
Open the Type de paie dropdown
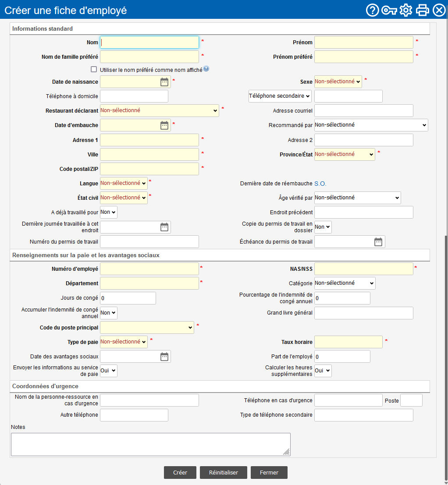coord(124,342)
